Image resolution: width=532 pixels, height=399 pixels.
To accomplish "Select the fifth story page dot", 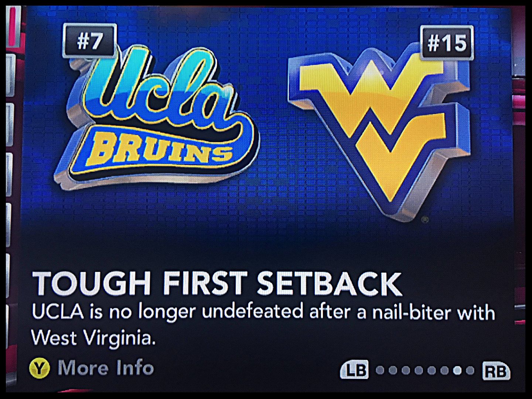I will (432, 370).
